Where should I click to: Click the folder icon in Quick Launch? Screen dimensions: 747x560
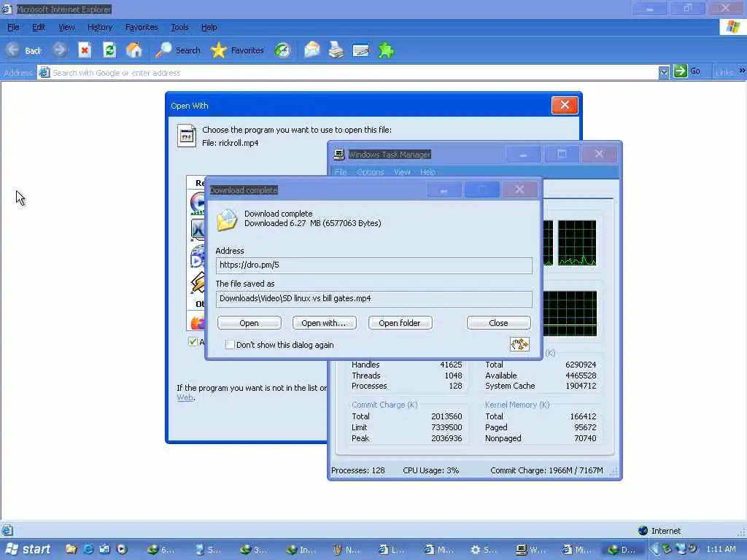tap(71, 549)
